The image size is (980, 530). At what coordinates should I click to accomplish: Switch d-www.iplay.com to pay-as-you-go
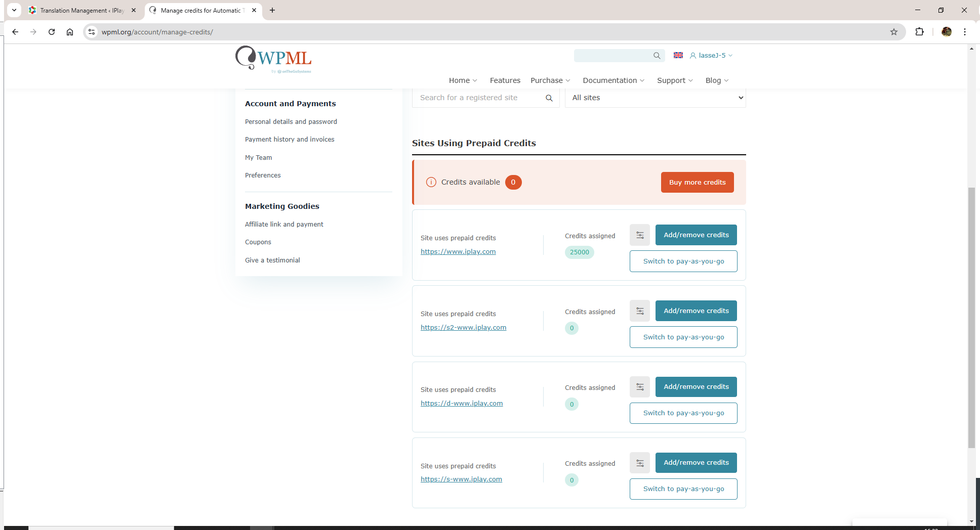coord(683,413)
